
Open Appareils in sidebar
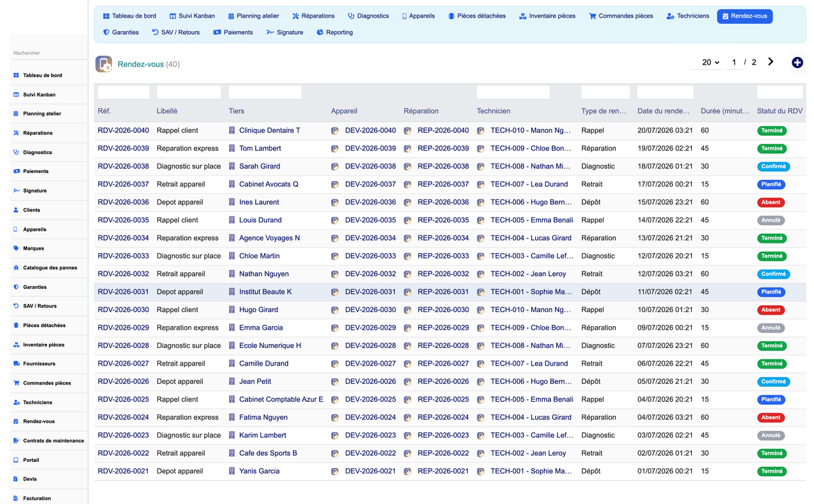(35, 229)
